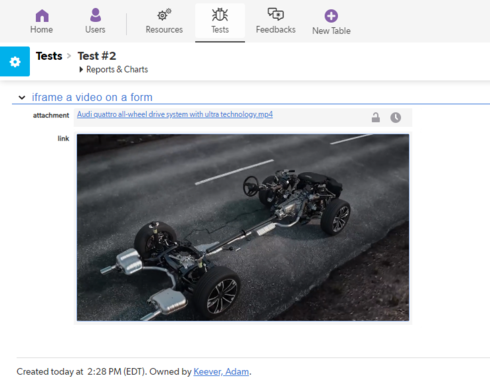Collapse the iframe a video section chevron
490x382 pixels.
pyautogui.click(x=22, y=98)
